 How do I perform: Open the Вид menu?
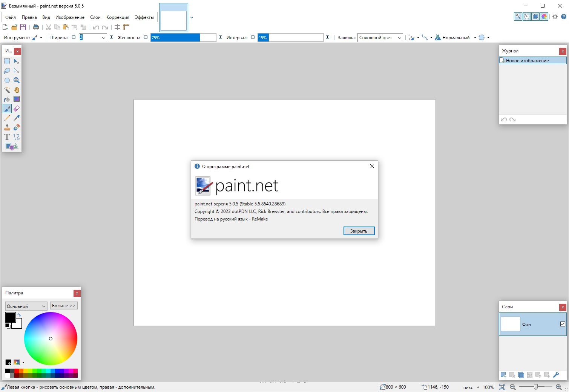pyautogui.click(x=46, y=17)
